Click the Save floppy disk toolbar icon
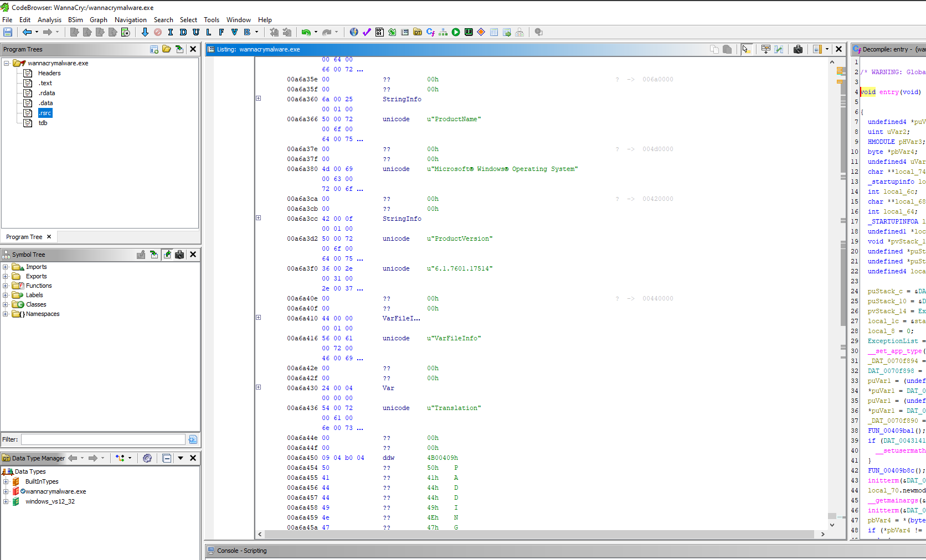This screenshot has width=926, height=560. (x=8, y=32)
